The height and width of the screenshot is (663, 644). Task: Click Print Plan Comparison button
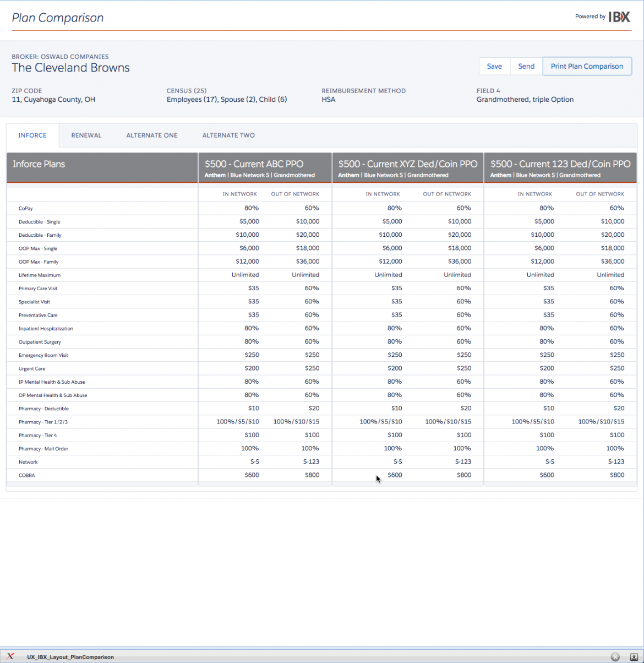587,66
